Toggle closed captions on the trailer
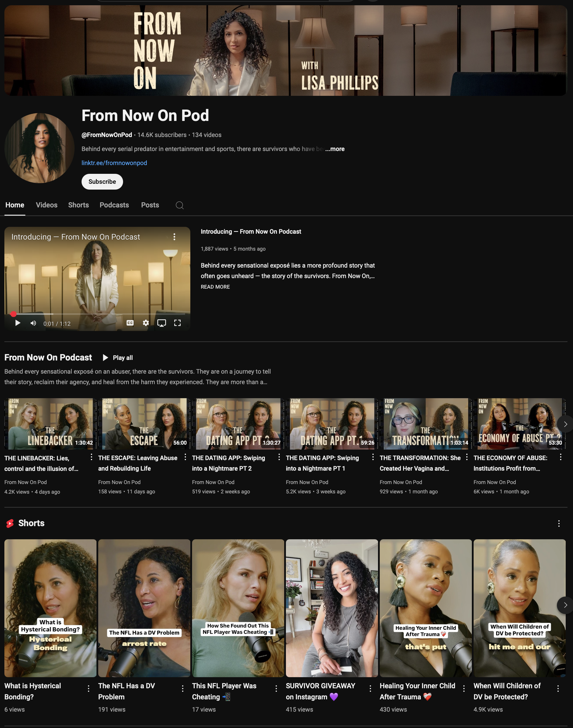 point(130,323)
